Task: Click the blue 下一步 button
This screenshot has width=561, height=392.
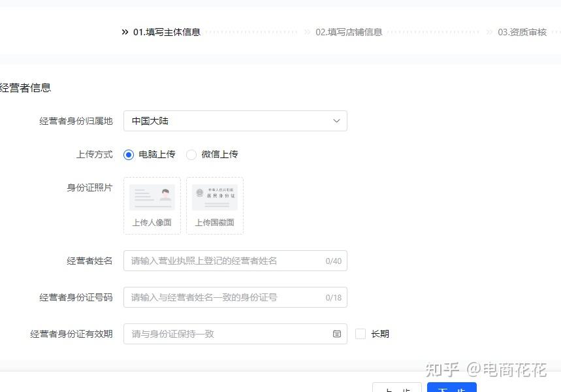Action: point(451,387)
